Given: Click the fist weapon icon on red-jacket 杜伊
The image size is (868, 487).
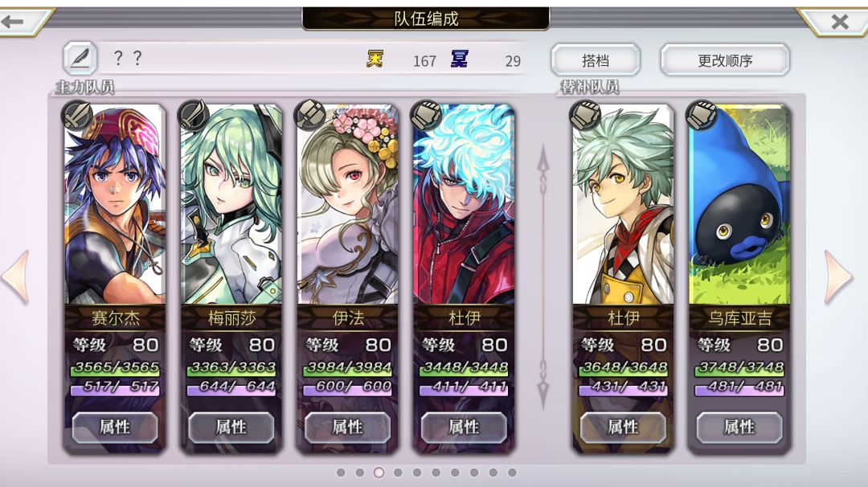Looking at the screenshot, I should [x=426, y=116].
